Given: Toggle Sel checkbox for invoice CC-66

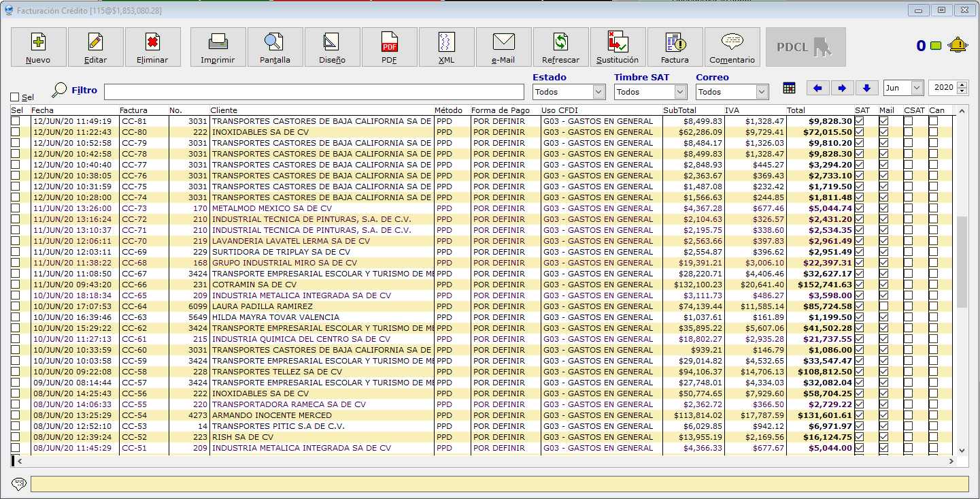Looking at the screenshot, I should [x=16, y=285].
